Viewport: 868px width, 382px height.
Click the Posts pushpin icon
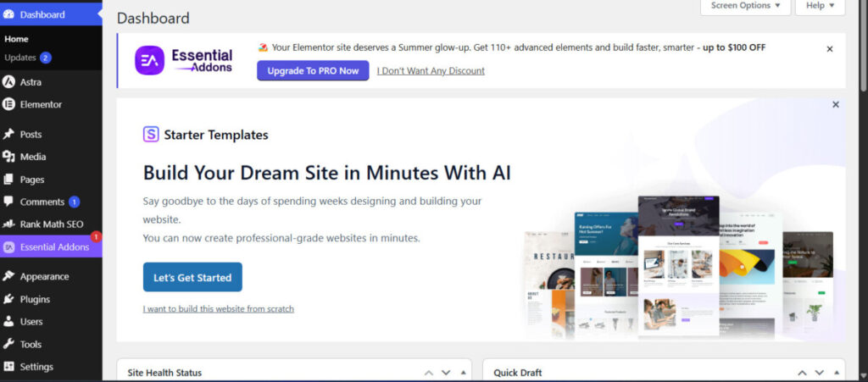click(x=8, y=135)
